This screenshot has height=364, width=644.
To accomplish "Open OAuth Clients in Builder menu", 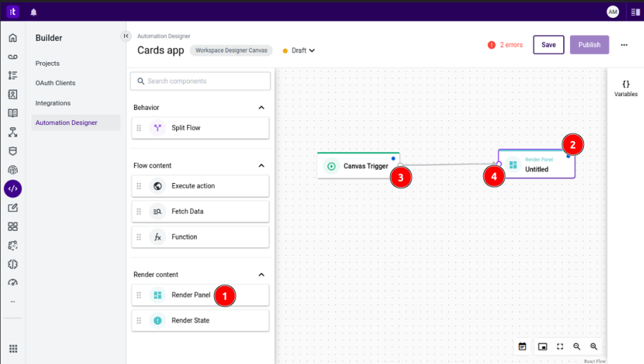I will 55,83.
